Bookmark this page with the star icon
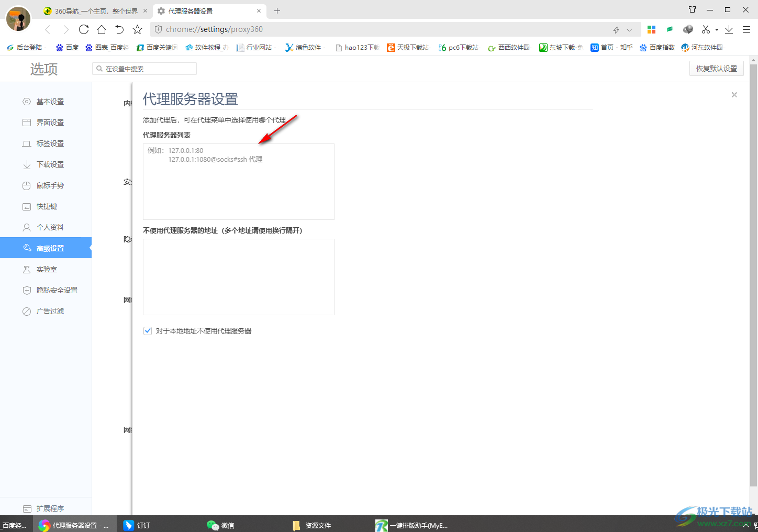 click(137, 29)
